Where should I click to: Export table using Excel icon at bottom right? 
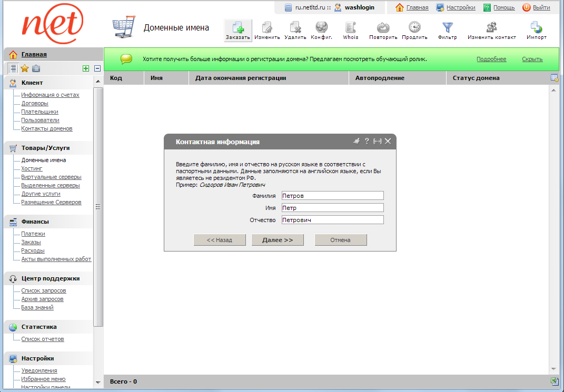pyautogui.click(x=554, y=381)
